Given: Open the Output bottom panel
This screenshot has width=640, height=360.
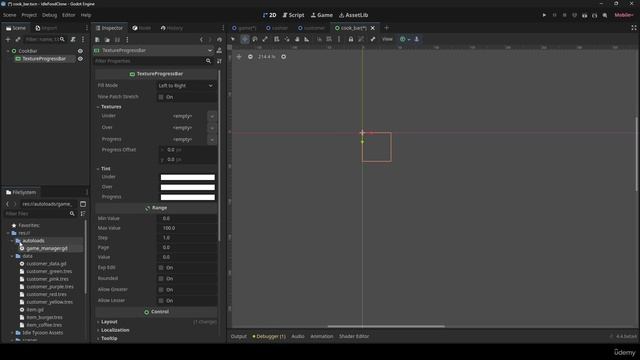Looking at the screenshot, I should click(239, 337).
